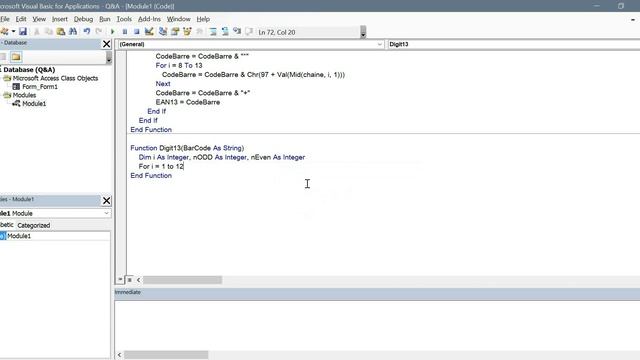Select the Database (Q&A) project node
Screen dimensions: 640x360
point(29,70)
